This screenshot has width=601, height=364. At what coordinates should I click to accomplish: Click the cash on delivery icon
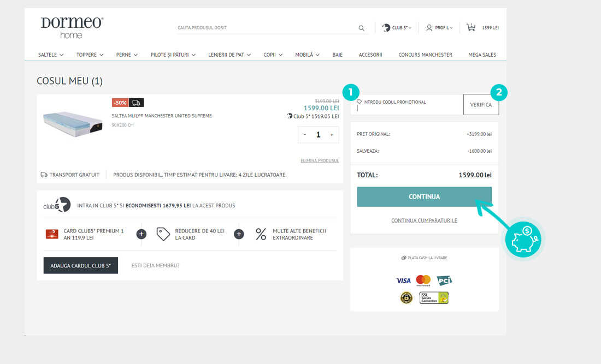pyautogui.click(x=404, y=258)
